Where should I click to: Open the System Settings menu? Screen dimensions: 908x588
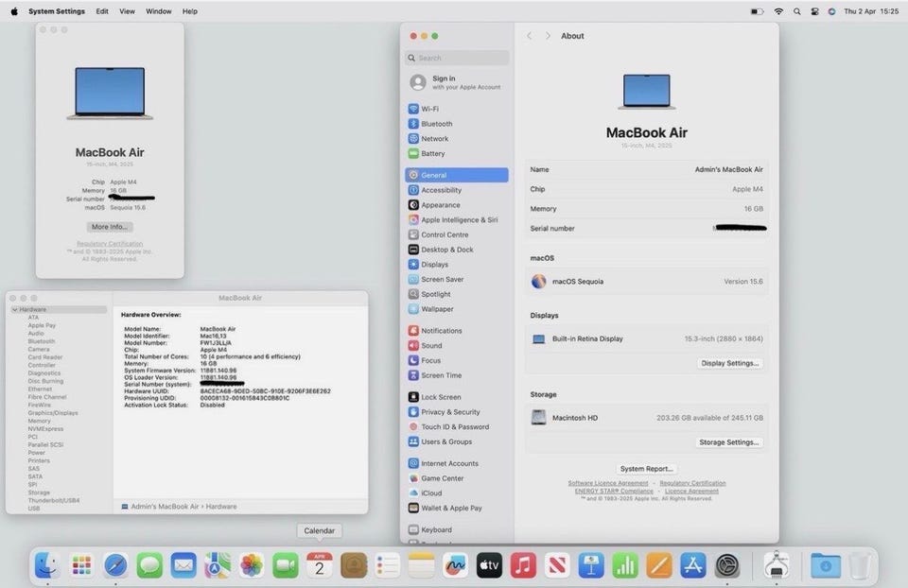click(57, 11)
